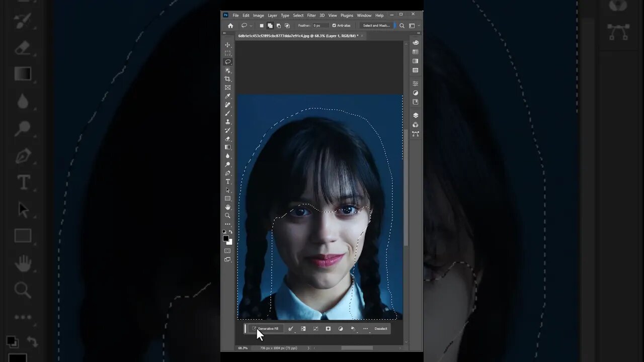The height and width of the screenshot is (362, 644).
Task: Open the Color panel icon
Action: coord(416,43)
